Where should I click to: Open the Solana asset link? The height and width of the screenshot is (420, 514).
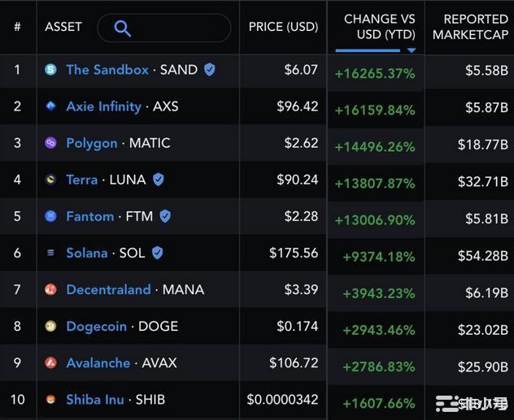click(x=87, y=253)
